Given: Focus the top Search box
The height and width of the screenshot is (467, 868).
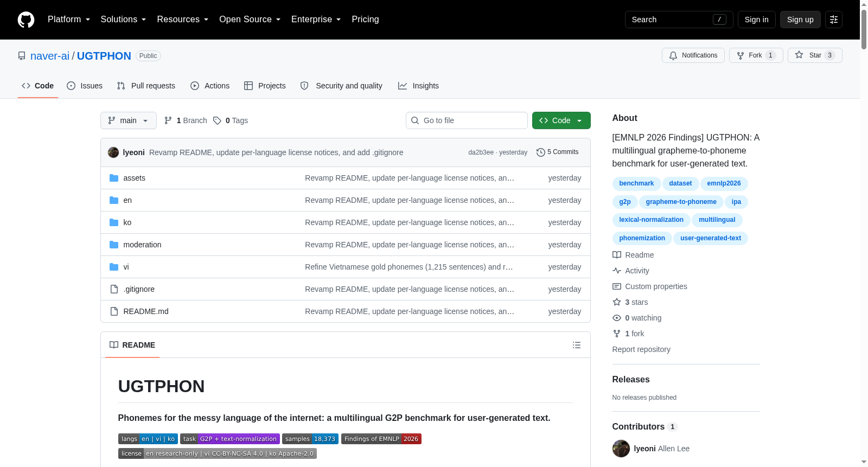Looking at the screenshot, I should 679,20.
